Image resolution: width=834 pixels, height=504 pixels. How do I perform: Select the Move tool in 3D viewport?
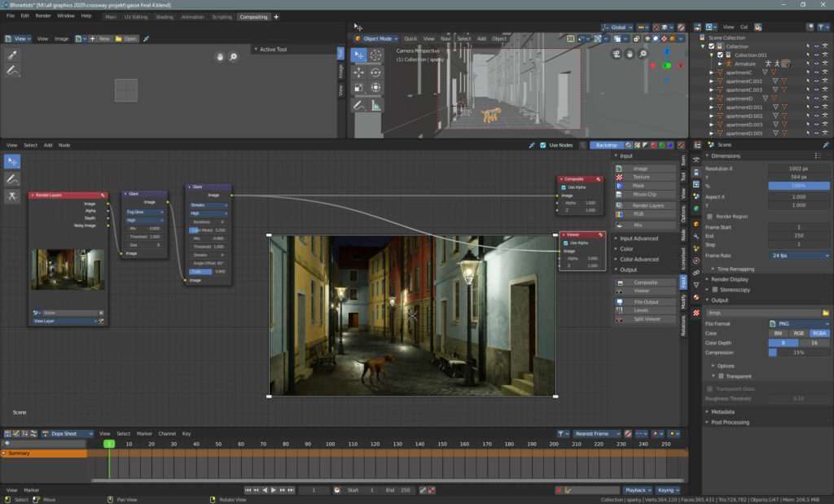(x=358, y=72)
